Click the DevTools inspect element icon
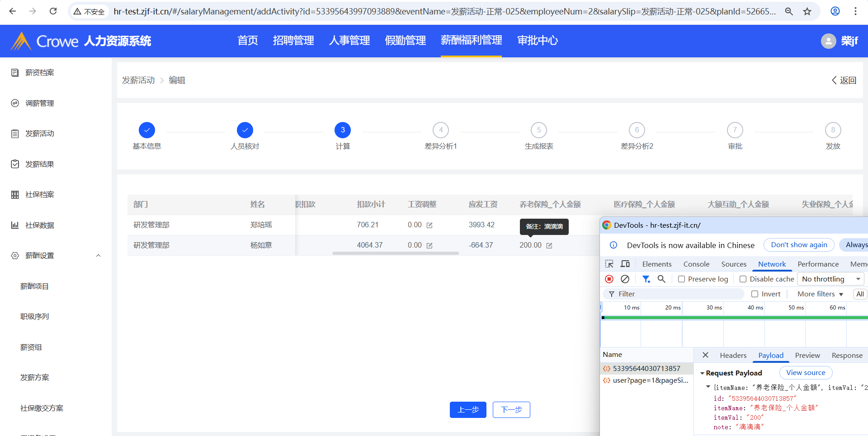The width and height of the screenshot is (868, 436). click(609, 264)
